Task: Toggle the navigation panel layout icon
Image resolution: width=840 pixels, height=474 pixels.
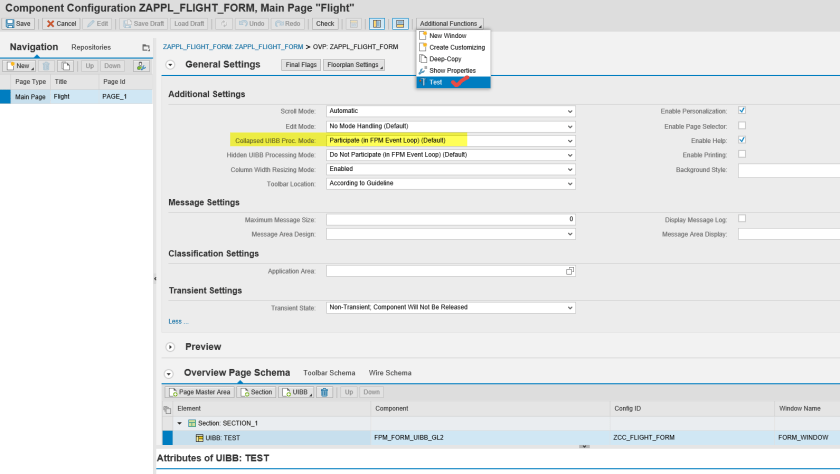Action: (x=377, y=23)
